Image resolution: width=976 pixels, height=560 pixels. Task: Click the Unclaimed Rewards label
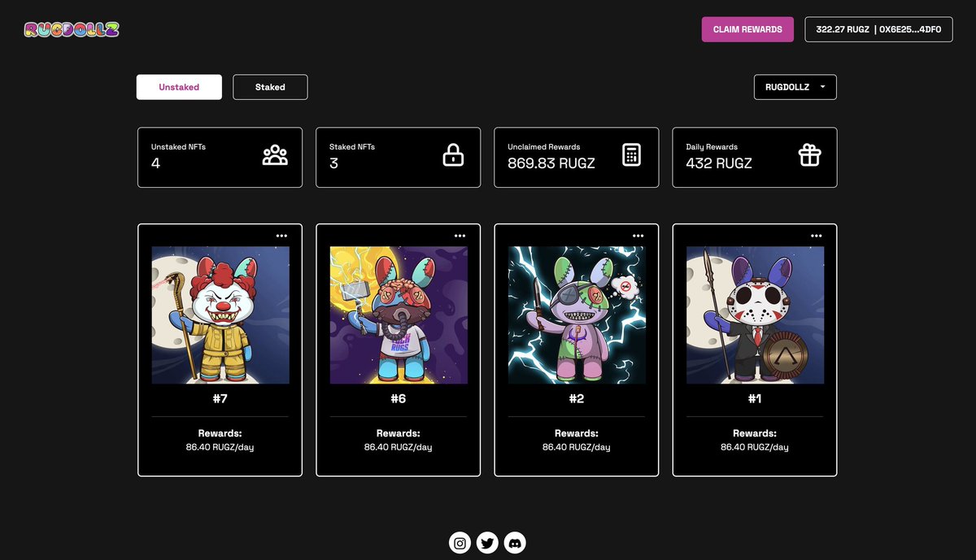[x=544, y=147]
